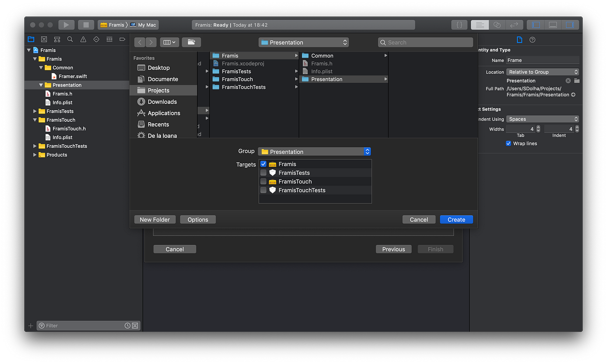The image size is (607, 364).
Task: Open the code snippet library braces icon
Action: tap(459, 25)
